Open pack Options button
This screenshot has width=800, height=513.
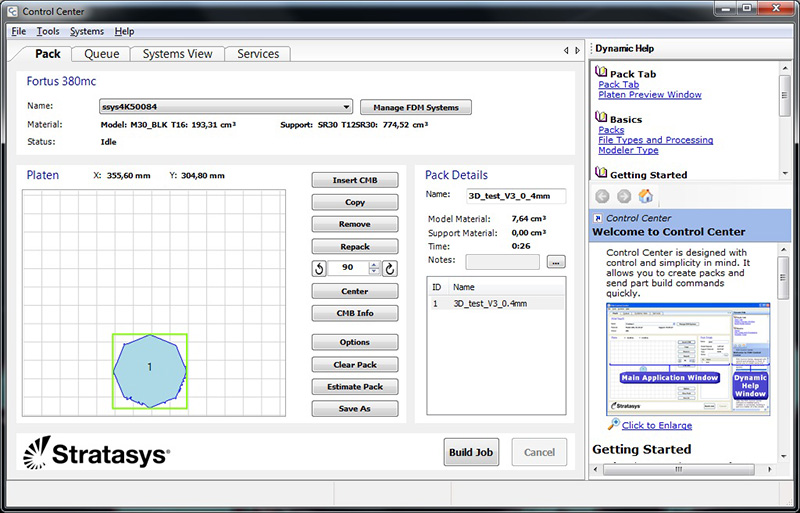coord(355,342)
